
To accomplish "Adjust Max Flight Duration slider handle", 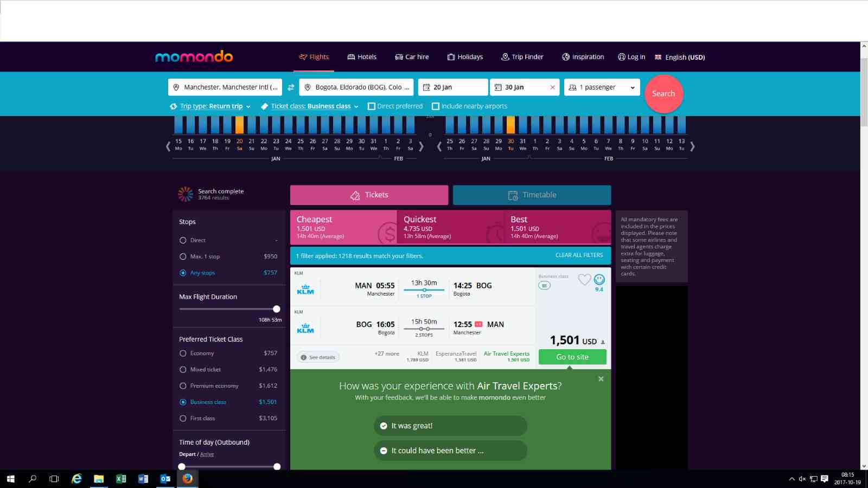I will (277, 309).
